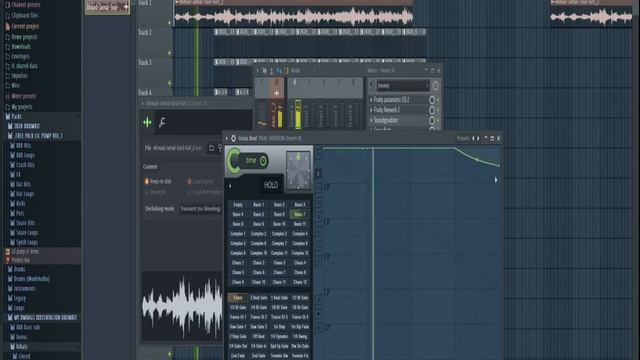Select the Off Beat volume slot

pyautogui.click(x=258, y=337)
